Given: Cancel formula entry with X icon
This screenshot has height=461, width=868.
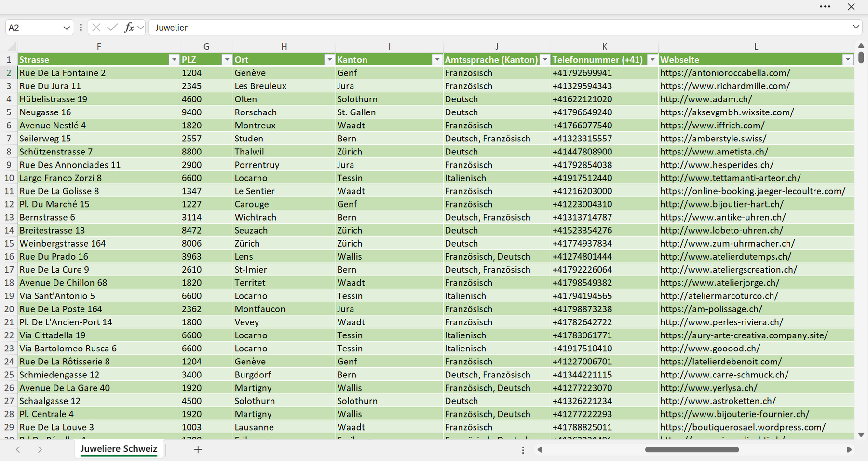Looking at the screenshot, I should [96, 28].
